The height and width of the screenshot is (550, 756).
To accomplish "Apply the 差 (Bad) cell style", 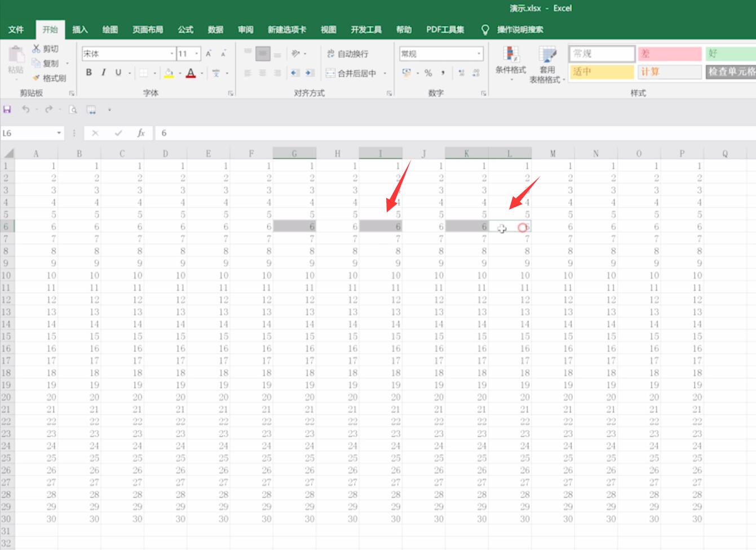I will click(670, 54).
